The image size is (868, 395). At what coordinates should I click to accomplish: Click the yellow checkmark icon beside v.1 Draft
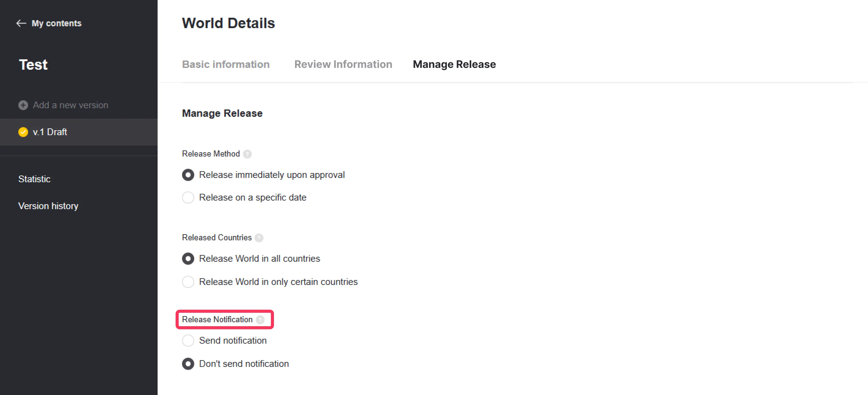pos(23,132)
